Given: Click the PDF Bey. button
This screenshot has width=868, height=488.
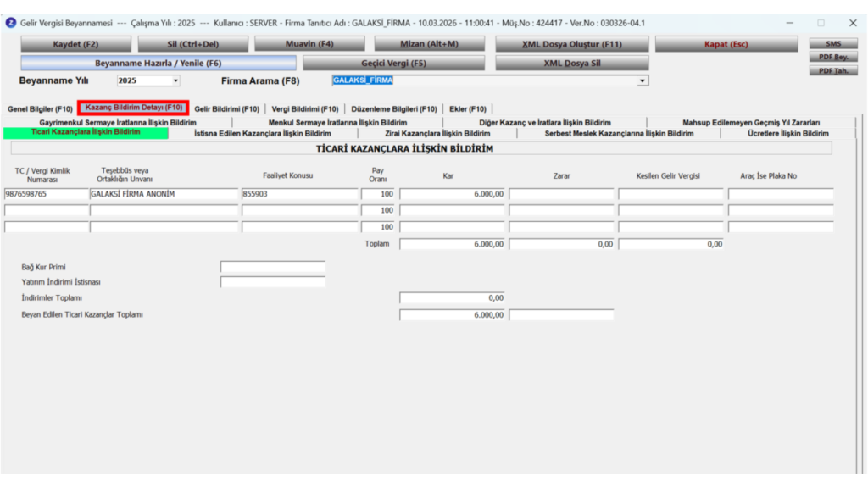Looking at the screenshot, I should (x=833, y=57).
